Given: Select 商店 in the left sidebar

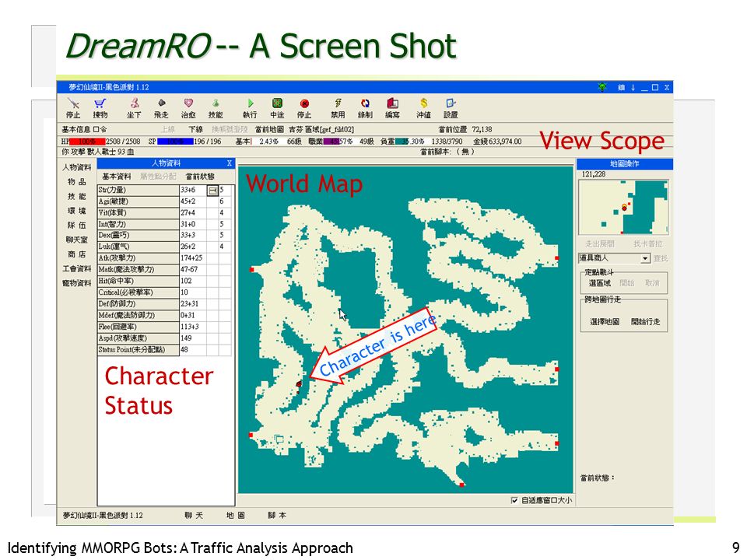Looking at the screenshot, I should point(77,254).
